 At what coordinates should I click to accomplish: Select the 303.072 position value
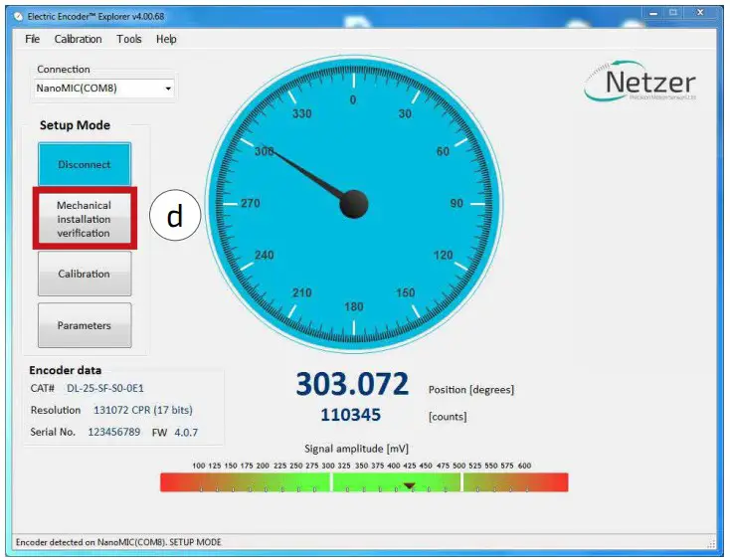pos(352,384)
